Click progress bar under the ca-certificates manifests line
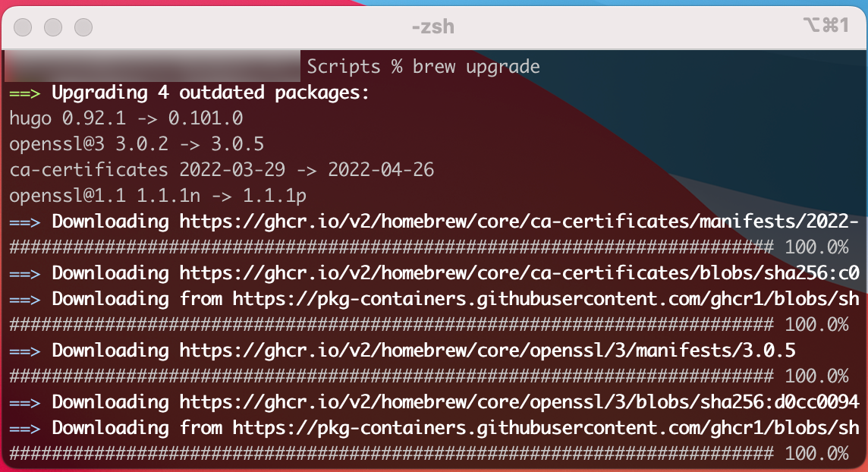This screenshot has width=868, height=472. point(390,247)
